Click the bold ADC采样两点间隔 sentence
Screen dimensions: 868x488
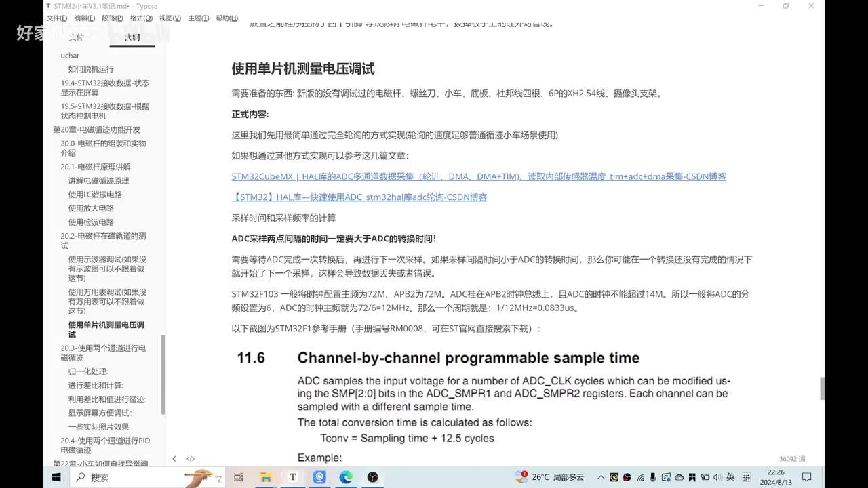pos(334,239)
